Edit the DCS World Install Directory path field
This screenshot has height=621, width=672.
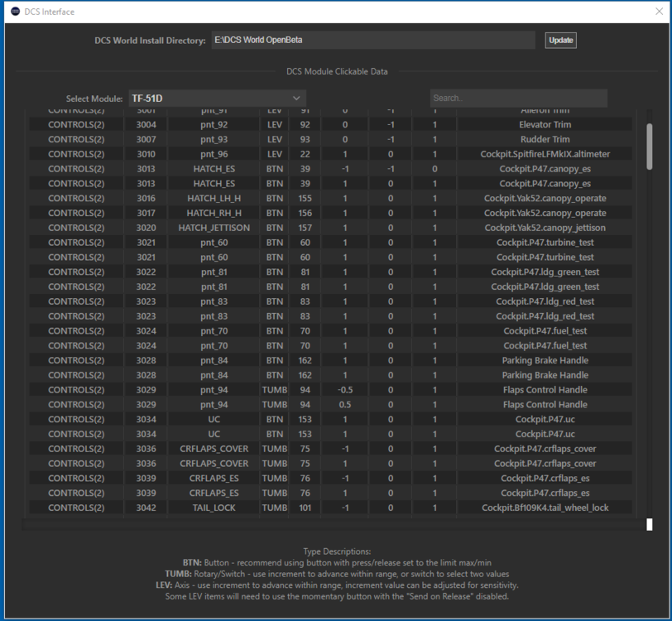[x=373, y=40]
